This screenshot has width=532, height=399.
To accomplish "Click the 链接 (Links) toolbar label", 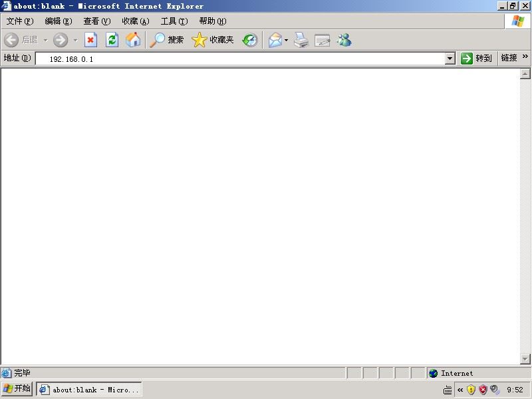I will coord(509,58).
